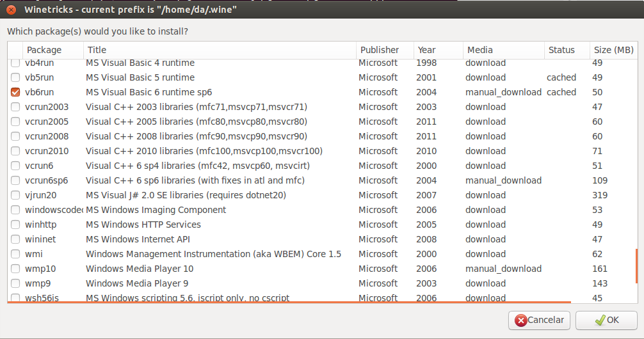Click the year 2008 in wininet row
644x339 pixels.
(x=426, y=239)
